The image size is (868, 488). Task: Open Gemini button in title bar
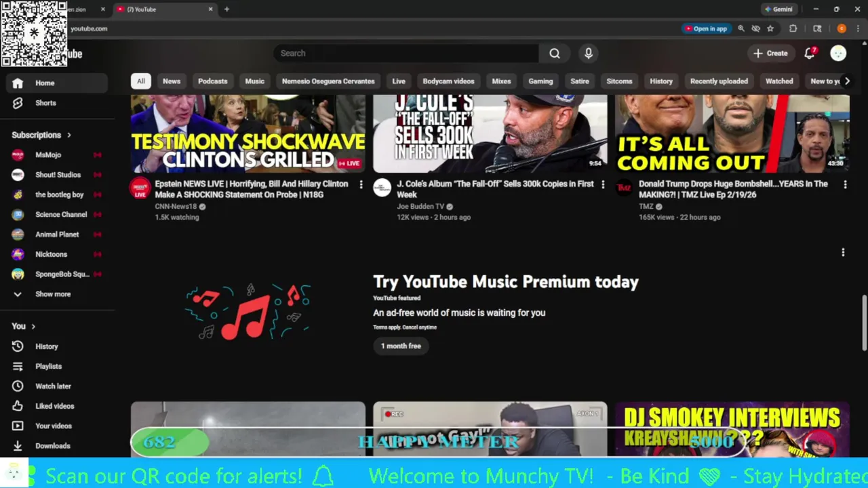coord(778,9)
